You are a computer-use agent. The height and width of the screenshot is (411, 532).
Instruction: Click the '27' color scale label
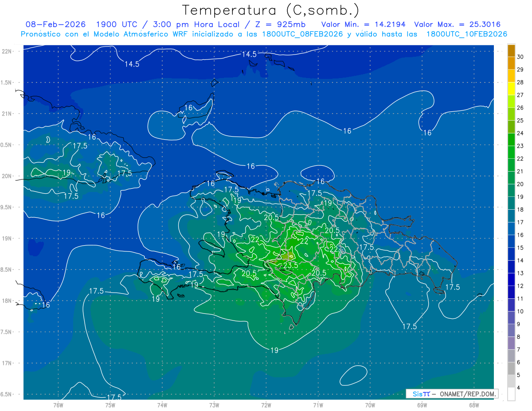[x=520, y=95]
